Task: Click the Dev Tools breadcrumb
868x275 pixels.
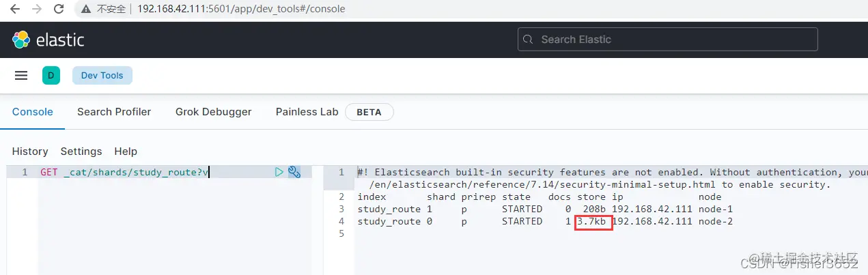Action: click(102, 76)
